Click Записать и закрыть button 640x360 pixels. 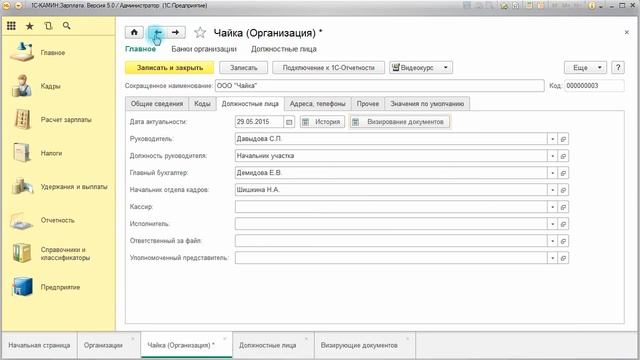(169, 68)
